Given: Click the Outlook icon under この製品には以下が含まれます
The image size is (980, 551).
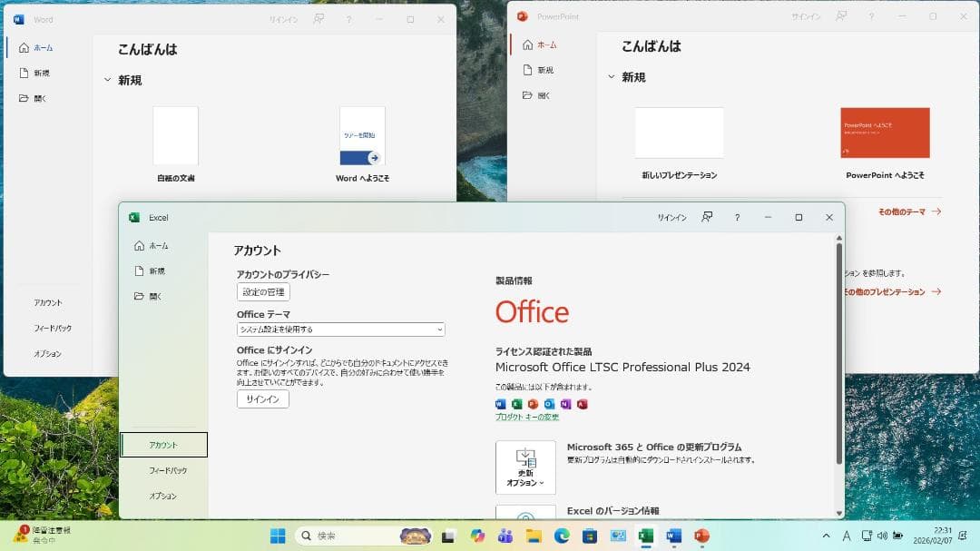Looking at the screenshot, I should pyautogui.click(x=550, y=404).
